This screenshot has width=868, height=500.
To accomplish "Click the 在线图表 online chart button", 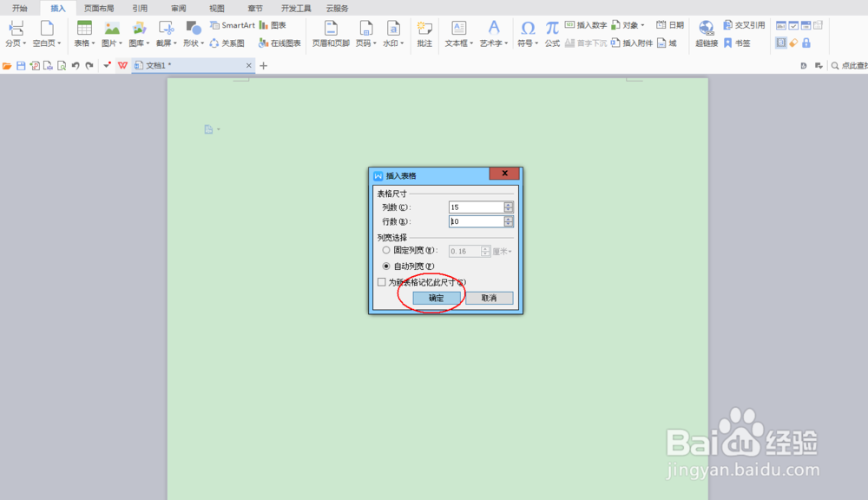I will click(x=279, y=43).
